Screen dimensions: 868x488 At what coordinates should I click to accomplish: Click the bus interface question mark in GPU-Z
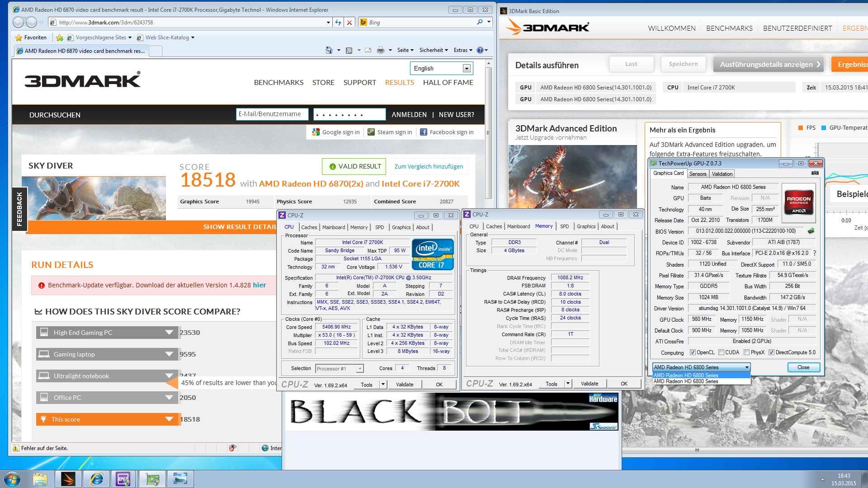[x=815, y=253]
